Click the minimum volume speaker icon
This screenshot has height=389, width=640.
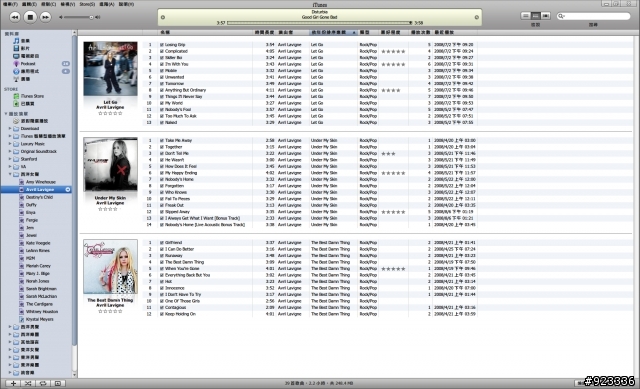click(x=61, y=17)
